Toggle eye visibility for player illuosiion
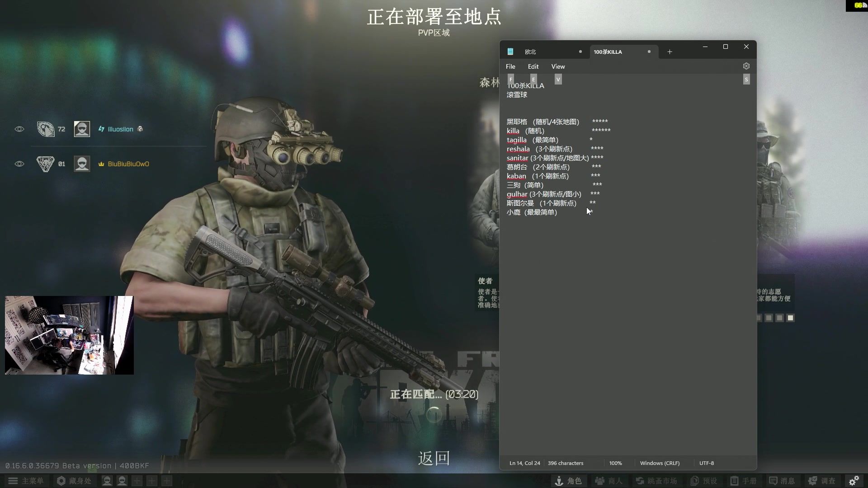Screen dimensions: 868x488 pos(19,129)
